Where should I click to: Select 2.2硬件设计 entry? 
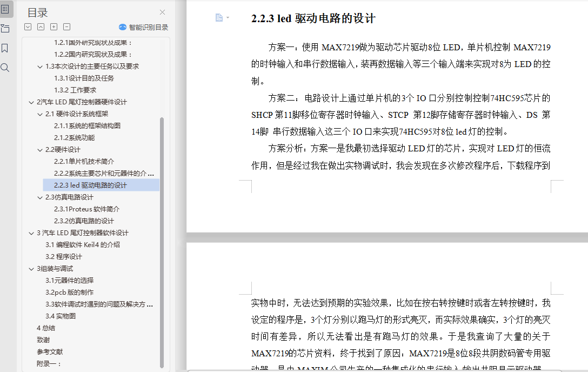(63, 150)
